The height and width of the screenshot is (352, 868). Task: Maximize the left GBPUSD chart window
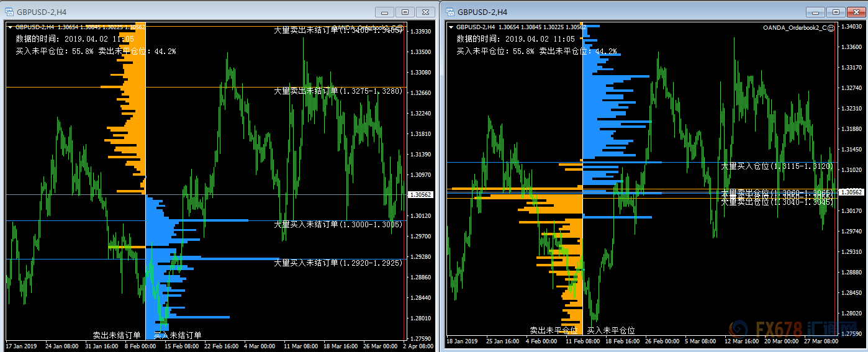tap(405, 12)
